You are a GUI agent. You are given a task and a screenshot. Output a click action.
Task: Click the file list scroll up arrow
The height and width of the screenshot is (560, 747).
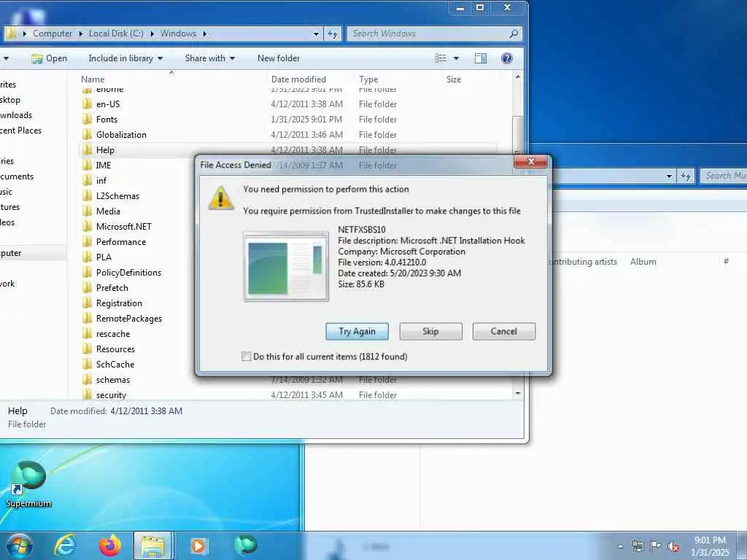[518, 77]
